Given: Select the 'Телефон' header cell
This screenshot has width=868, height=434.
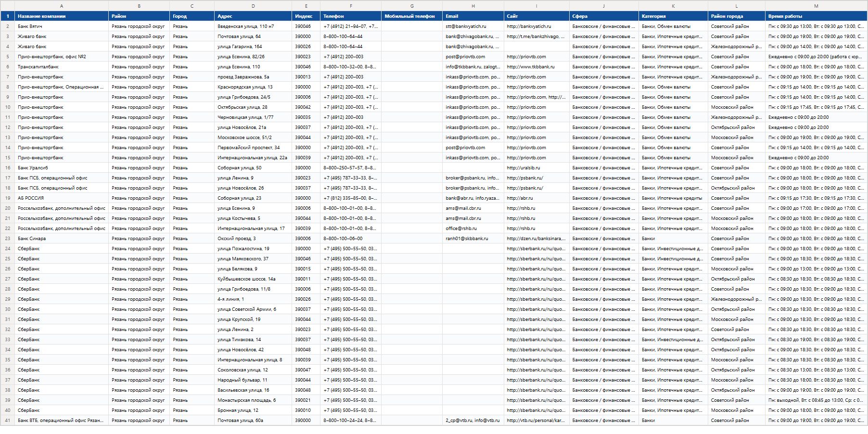Looking at the screenshot, I should point(351,16).
